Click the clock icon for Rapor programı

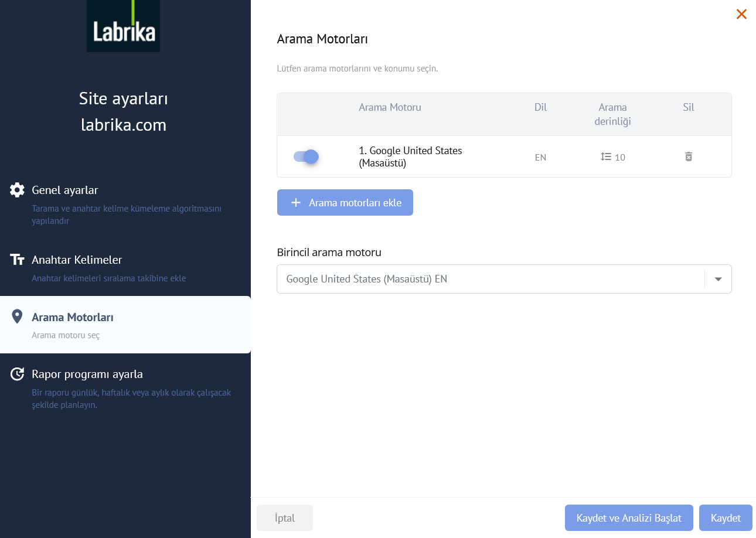(18, 374)
